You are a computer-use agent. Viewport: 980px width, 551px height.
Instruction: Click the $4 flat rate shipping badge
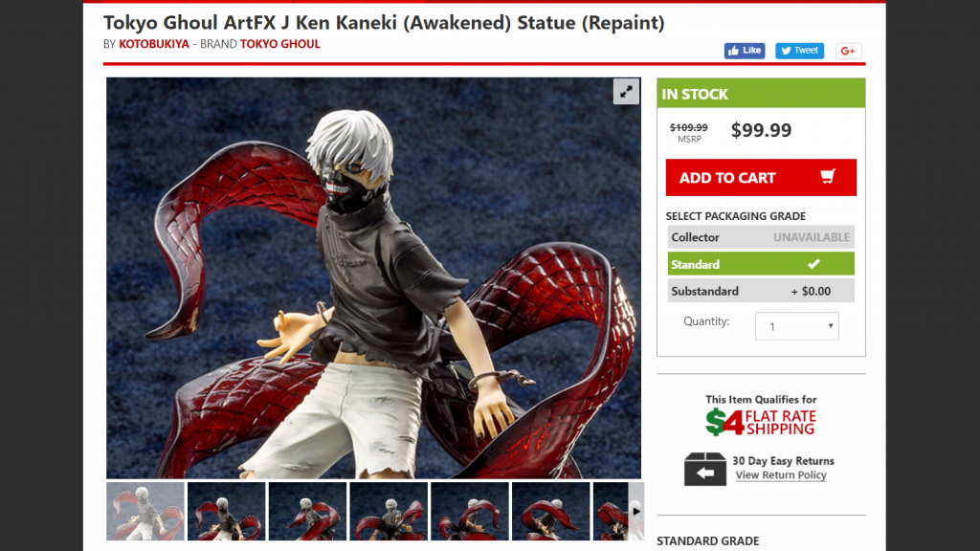761,422
